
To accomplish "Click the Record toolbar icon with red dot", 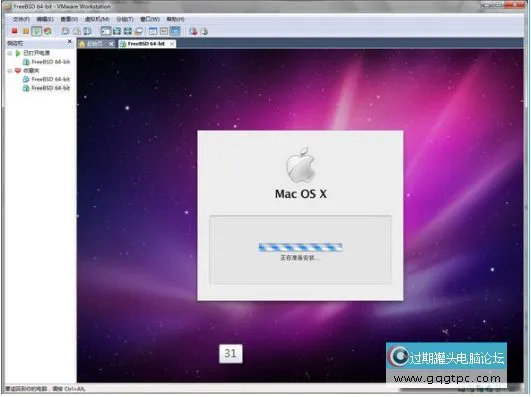I will (x=193, y=32).
